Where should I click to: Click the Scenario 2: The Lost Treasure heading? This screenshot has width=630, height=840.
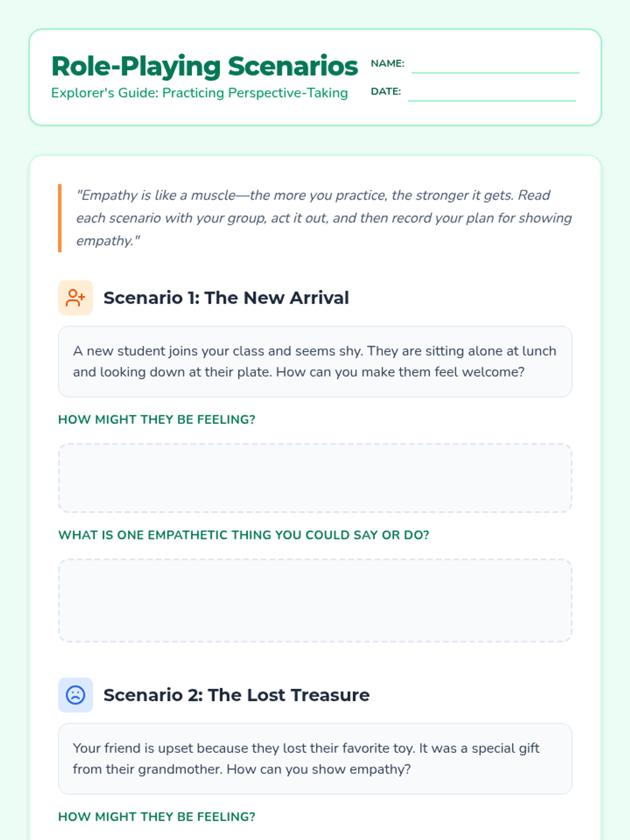tap(236, 695)
